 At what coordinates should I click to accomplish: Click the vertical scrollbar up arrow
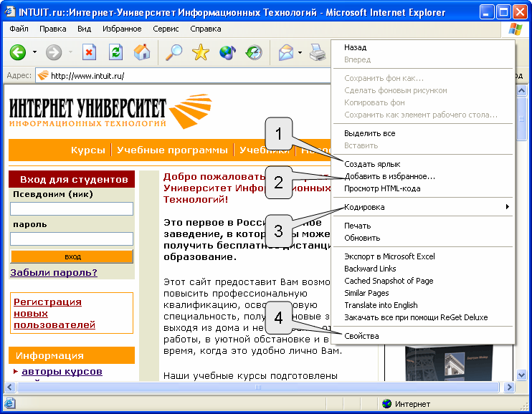tap(521, 90)
